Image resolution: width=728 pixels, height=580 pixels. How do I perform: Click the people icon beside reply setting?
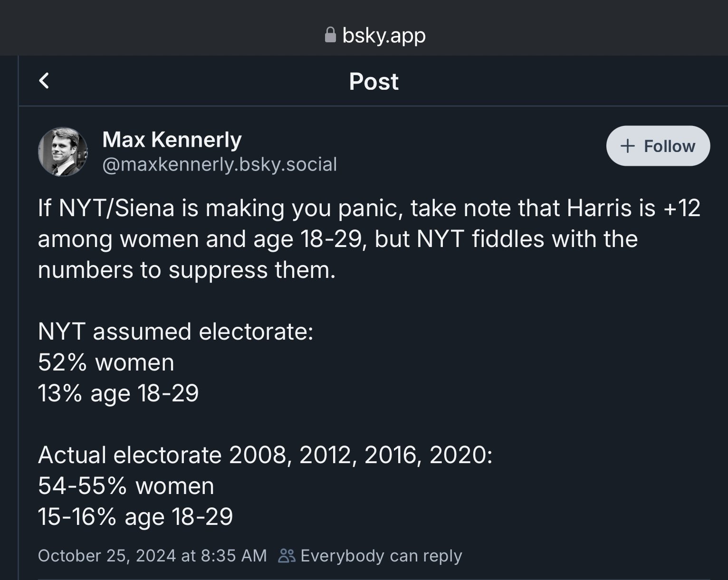pyautogui.click(x=287, y=555)
